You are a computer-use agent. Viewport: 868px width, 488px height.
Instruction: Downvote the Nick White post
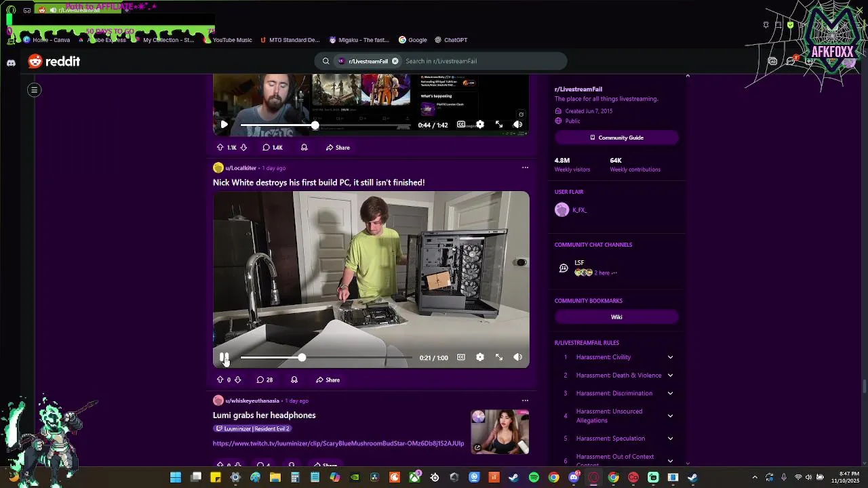point(237,380)
